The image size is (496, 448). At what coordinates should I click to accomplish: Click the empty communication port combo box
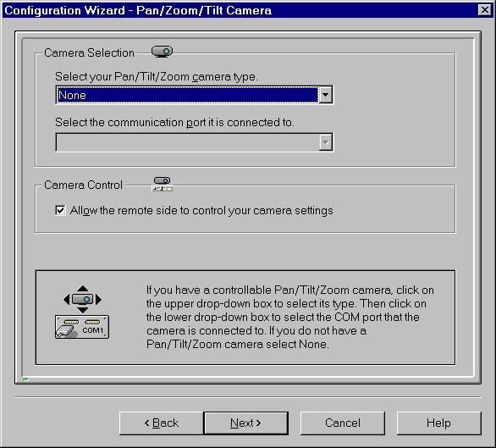(194, 142)
